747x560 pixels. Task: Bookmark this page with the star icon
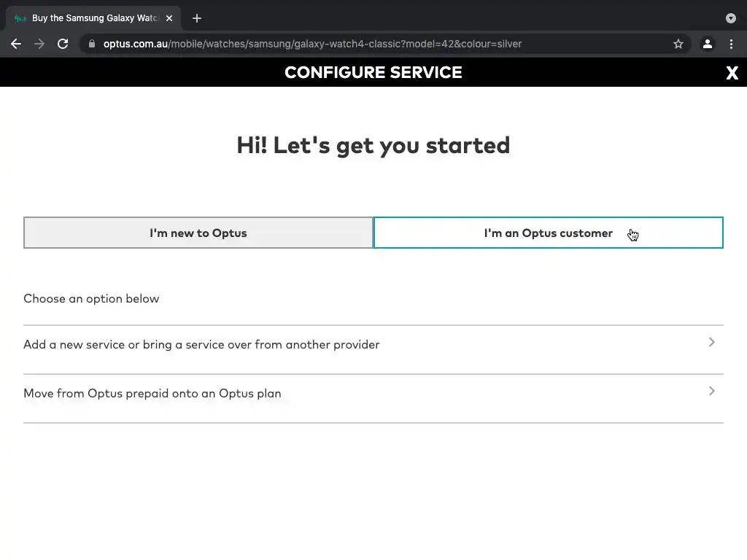click(x=678, y=44)
